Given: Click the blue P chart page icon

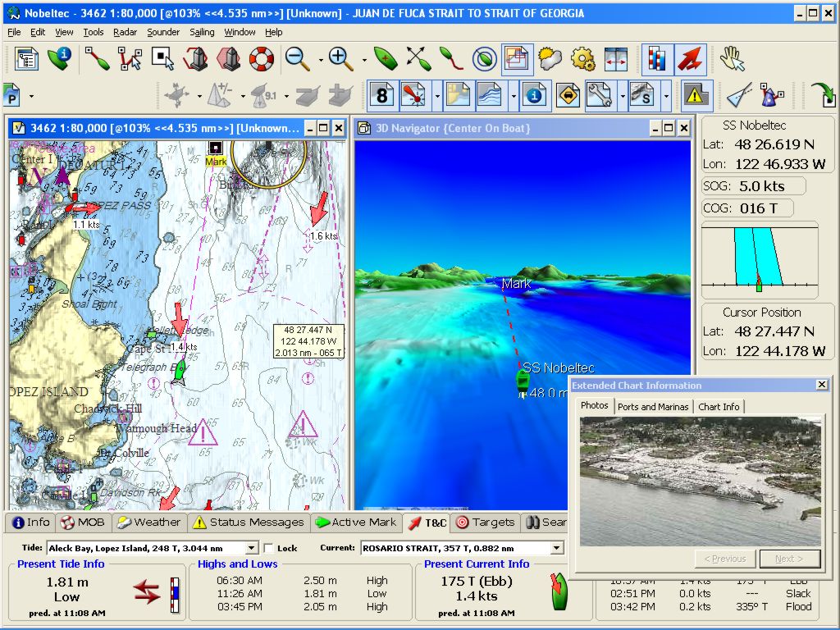Looking at the screenshot, I should 11,96.
